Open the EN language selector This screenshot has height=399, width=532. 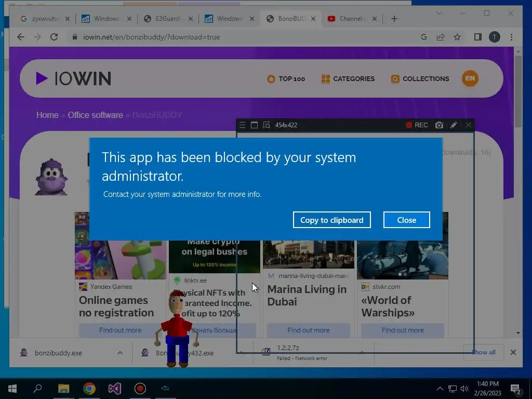470,78
